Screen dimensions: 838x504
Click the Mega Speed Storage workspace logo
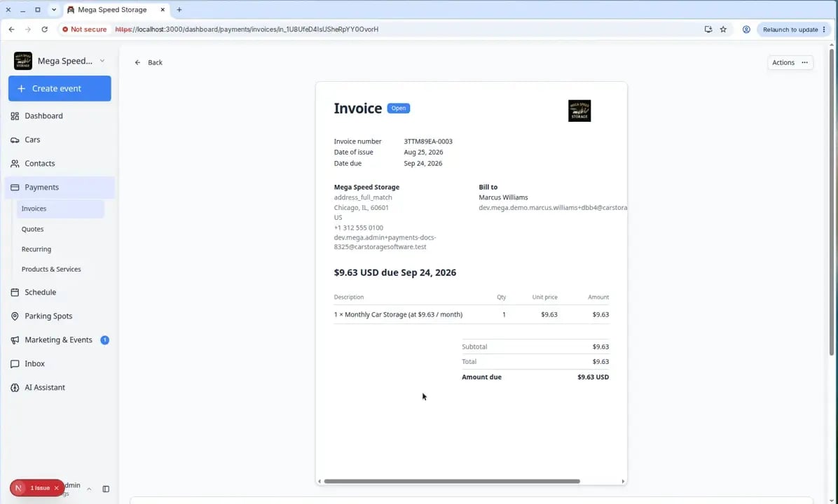23,61
